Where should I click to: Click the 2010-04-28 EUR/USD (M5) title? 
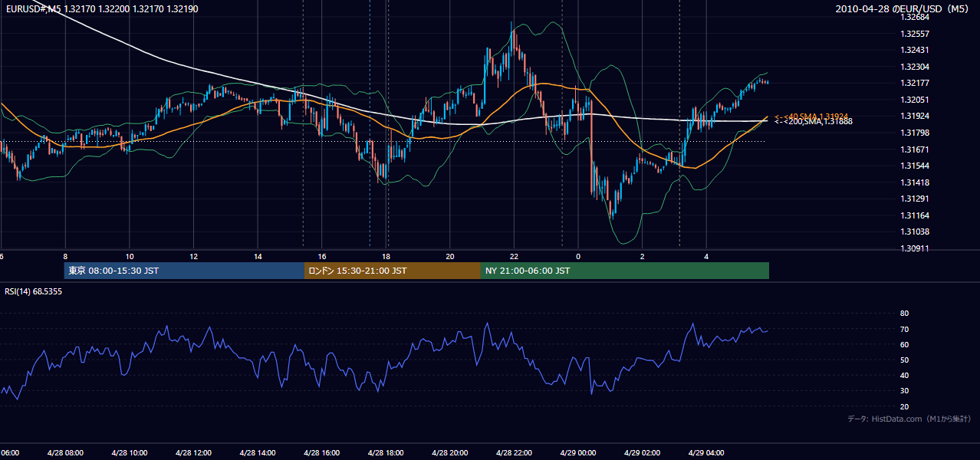click(903, 9)
